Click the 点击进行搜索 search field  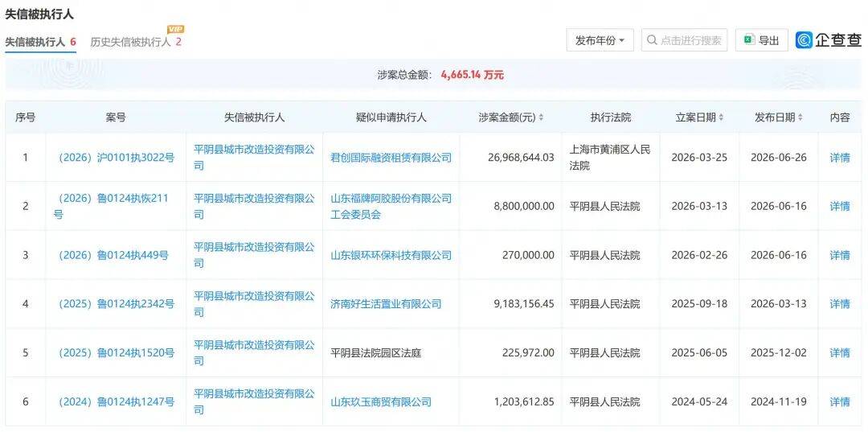click(684, 40)
